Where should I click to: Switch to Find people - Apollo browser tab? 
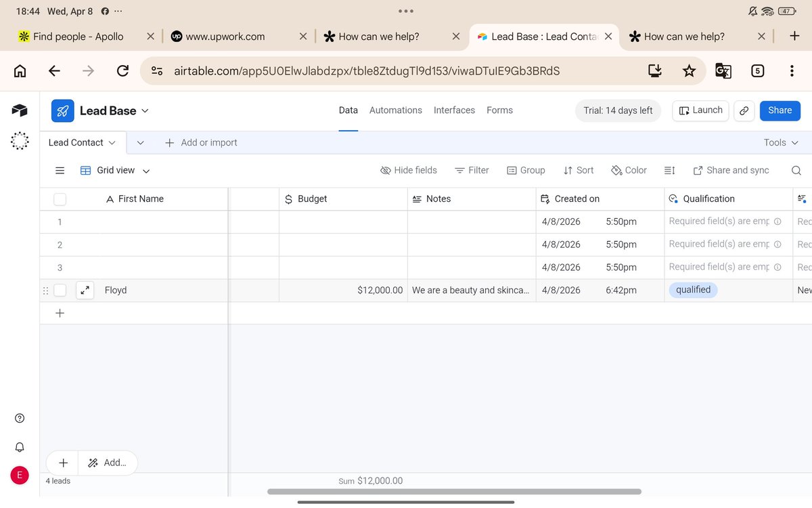click(x=78, y=37)
